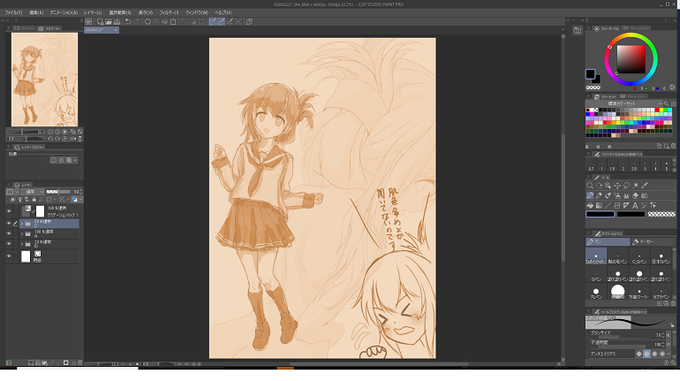Open Layer Property effect dropdown arrow

click(75, 160)
